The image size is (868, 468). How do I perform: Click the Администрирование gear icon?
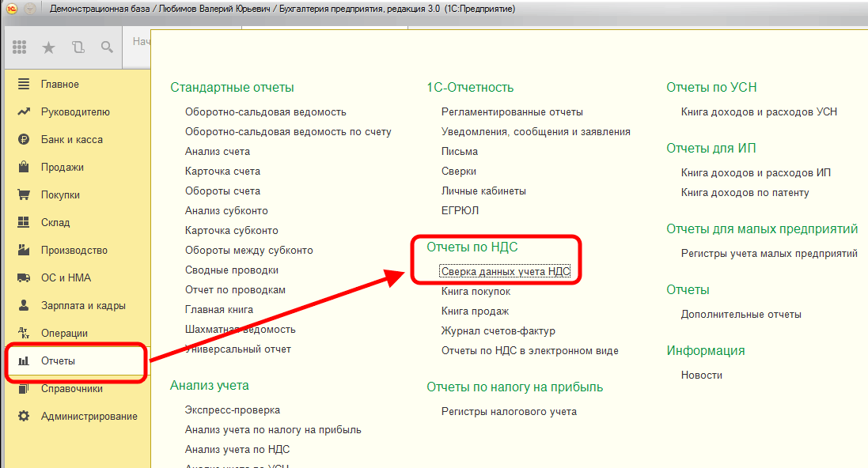[23, 416]
